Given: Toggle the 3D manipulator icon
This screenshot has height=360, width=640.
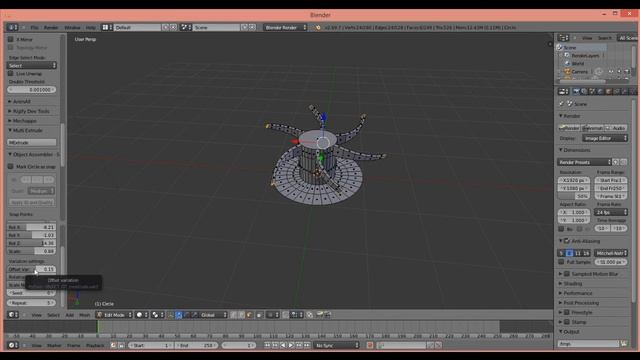Looking at the screenshot, I should point(171,315).
